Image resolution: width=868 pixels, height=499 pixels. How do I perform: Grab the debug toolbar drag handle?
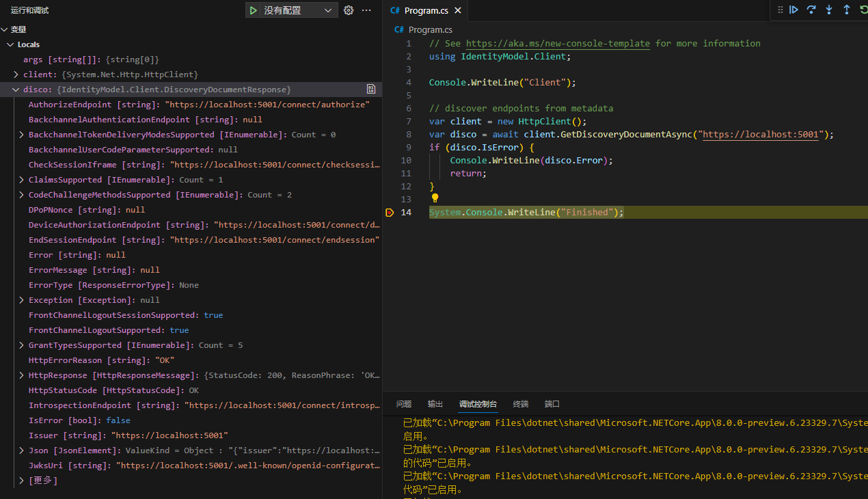780,10
